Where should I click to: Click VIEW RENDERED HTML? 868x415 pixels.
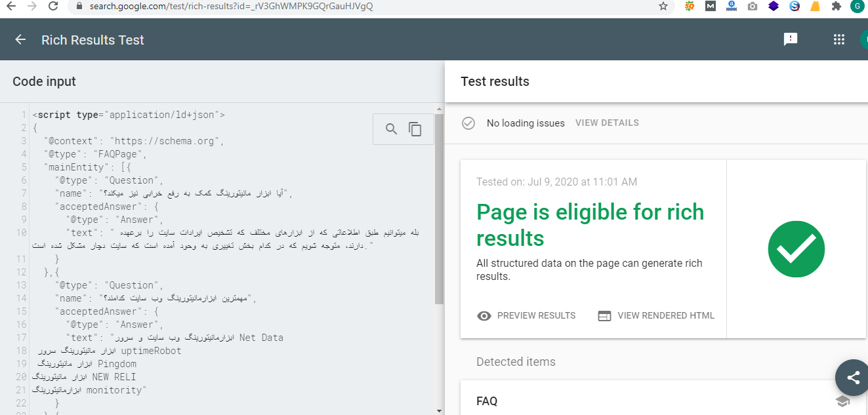[656, 315]
